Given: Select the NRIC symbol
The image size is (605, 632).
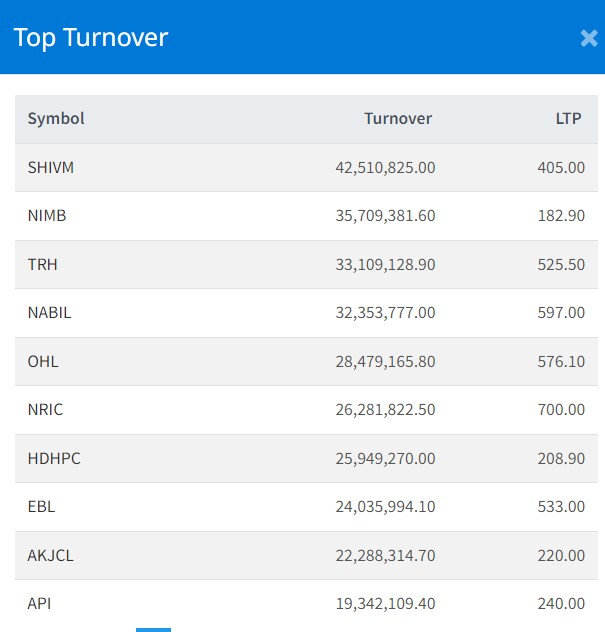Looking at the screenshot, I should tap(46, 410).
